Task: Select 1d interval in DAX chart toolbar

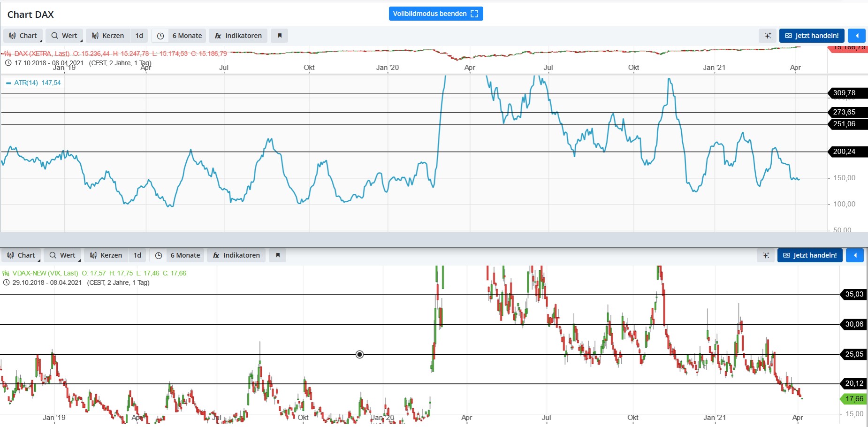Action: click(x=139, y=36)
